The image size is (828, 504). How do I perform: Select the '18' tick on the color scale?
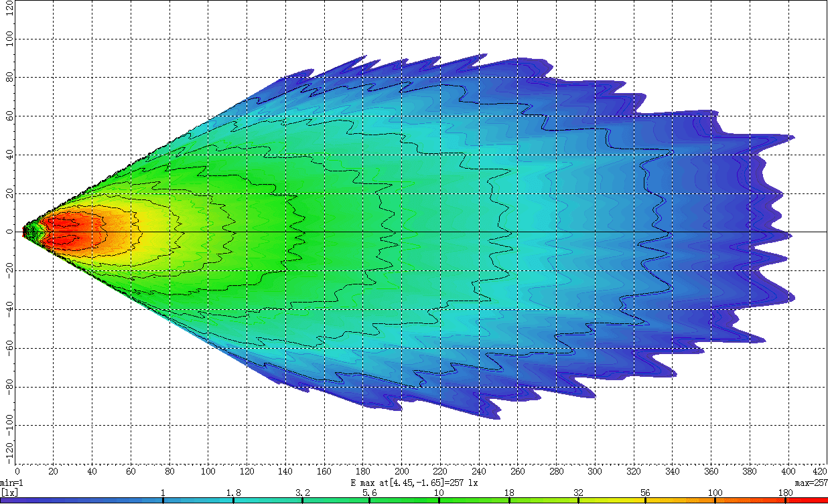coord(508,493)
